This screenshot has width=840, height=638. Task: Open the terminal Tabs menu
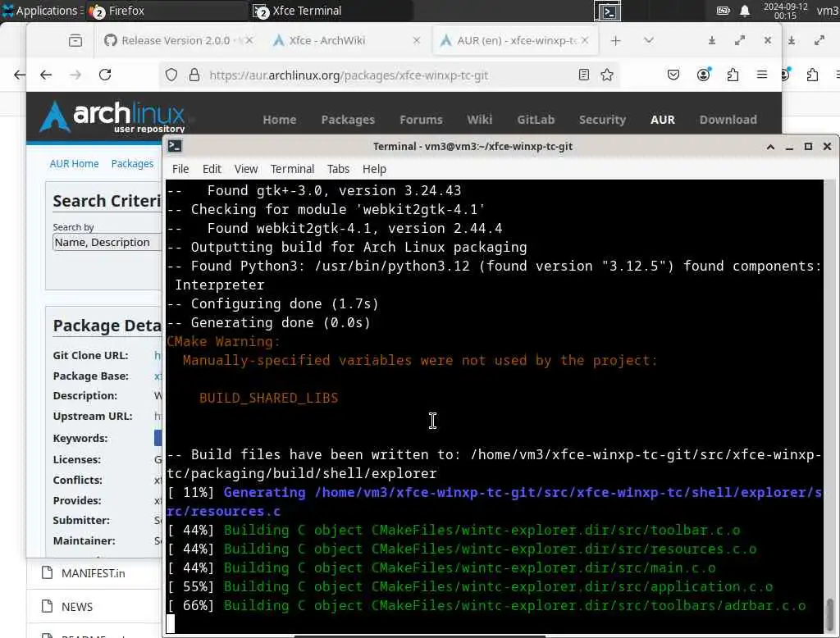coord(338,169)
